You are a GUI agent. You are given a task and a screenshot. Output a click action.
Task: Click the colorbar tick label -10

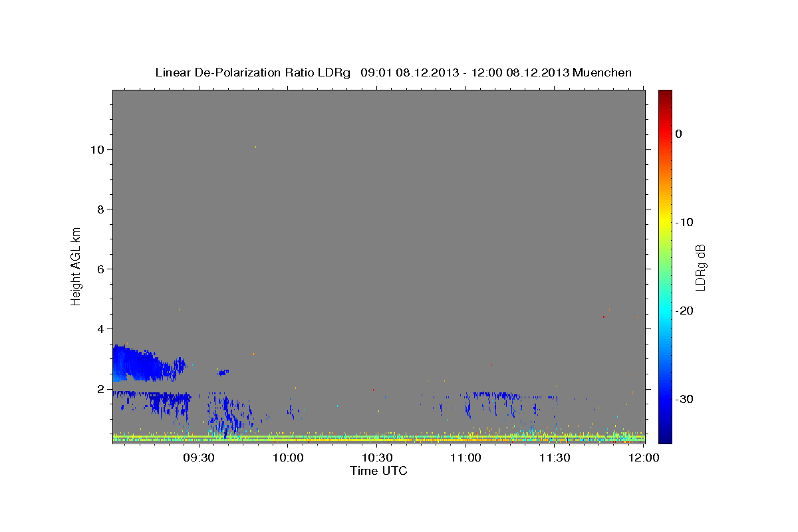pos(685,222)
